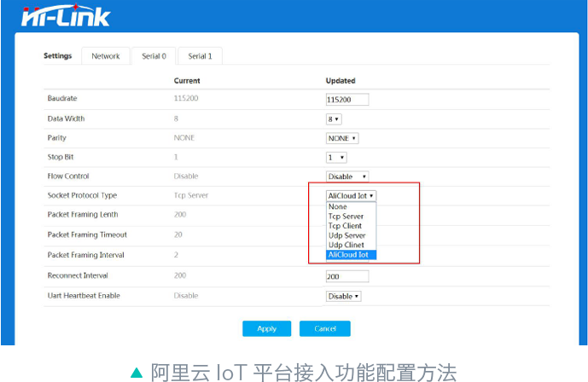Viewport: 588px width, 382px height.
Task: Click the Stop Bit label
Action: 61,157
